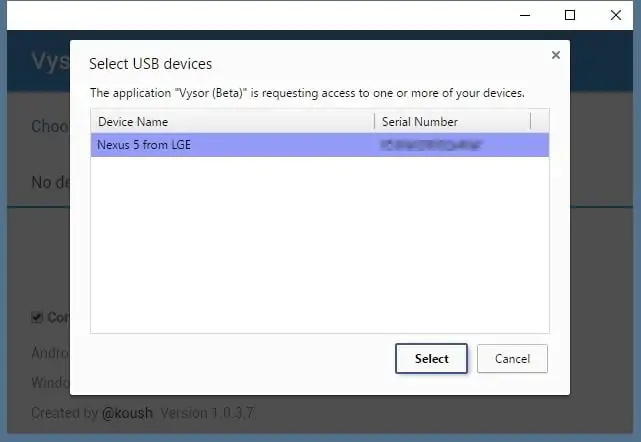Close the Select USB devices dialog
Screen dimensions: 641x442
coord(556,55)
